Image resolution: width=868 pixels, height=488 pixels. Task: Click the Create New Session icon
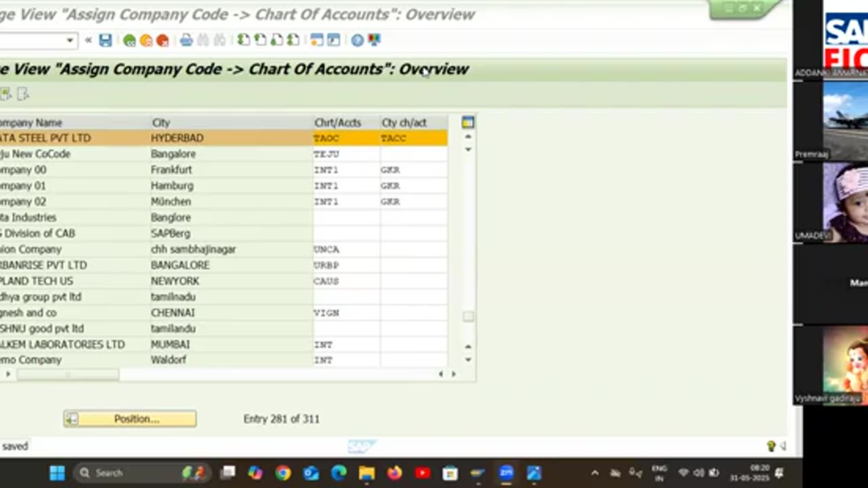tap(317, 41)
